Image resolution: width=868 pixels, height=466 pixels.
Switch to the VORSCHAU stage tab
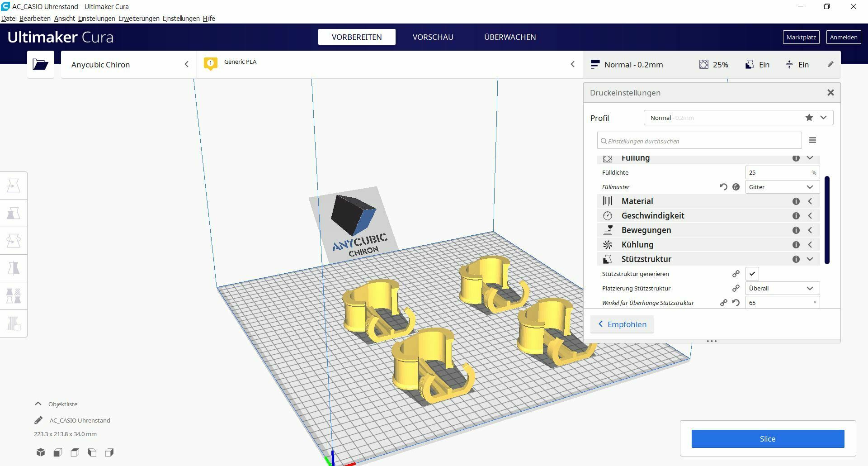(433, 37)
